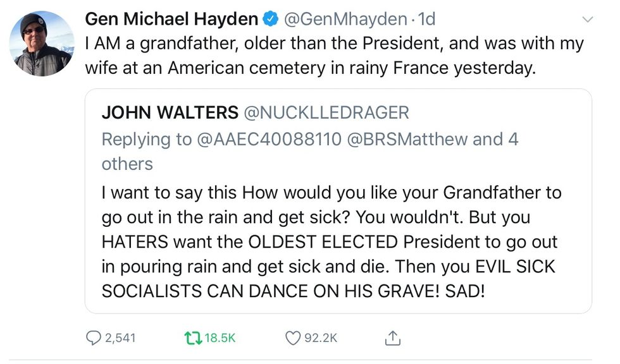
Task: Click the 1d timestamp
Action: 427,20
